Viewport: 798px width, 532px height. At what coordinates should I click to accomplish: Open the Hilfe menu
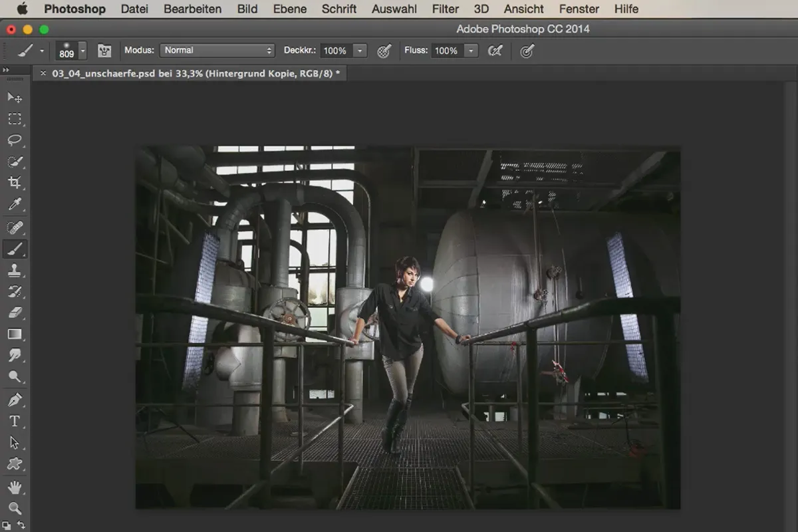(x=626, y=9)
